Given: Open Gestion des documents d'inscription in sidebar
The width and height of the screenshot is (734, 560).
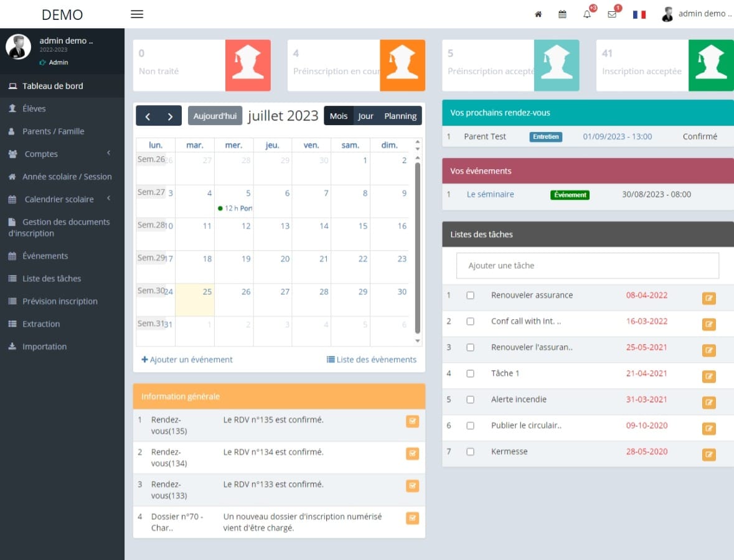Looking at the screenshot, I should pyautogui.click(x=62, y=227).
